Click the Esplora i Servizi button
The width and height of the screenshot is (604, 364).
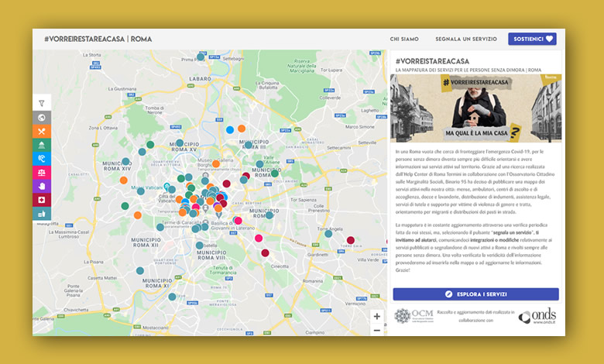pyautogui.click(x=475, y=294)
